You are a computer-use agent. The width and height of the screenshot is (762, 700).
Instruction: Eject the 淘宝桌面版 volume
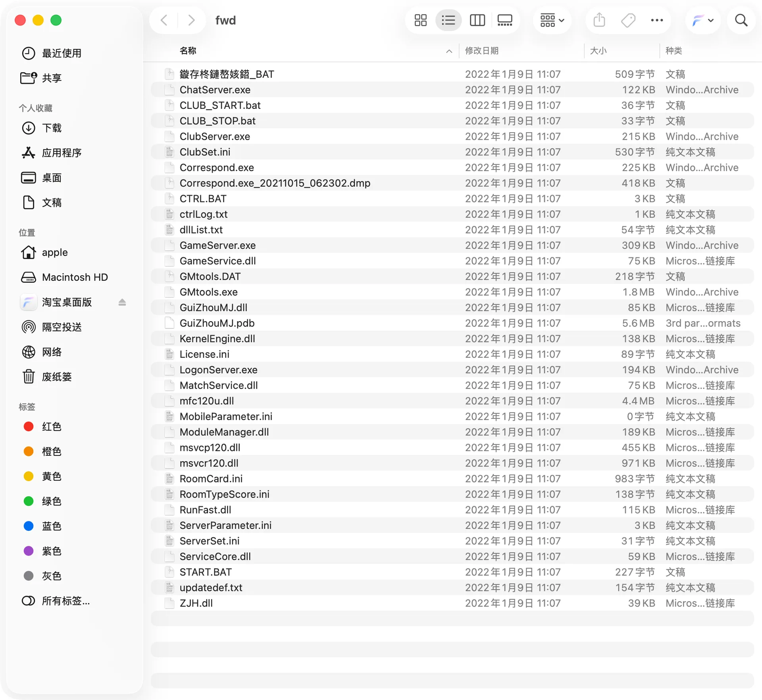click(122, 303)
